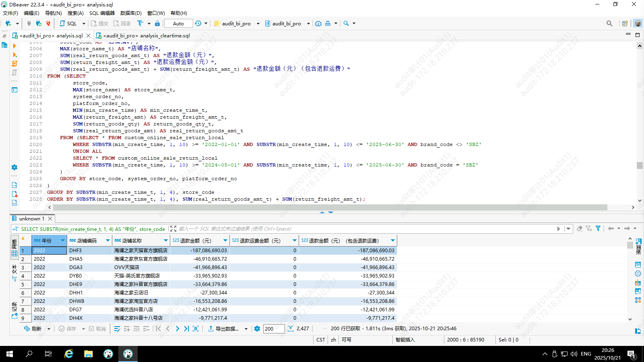Click the new database connection icon

[x=8, y=23]
